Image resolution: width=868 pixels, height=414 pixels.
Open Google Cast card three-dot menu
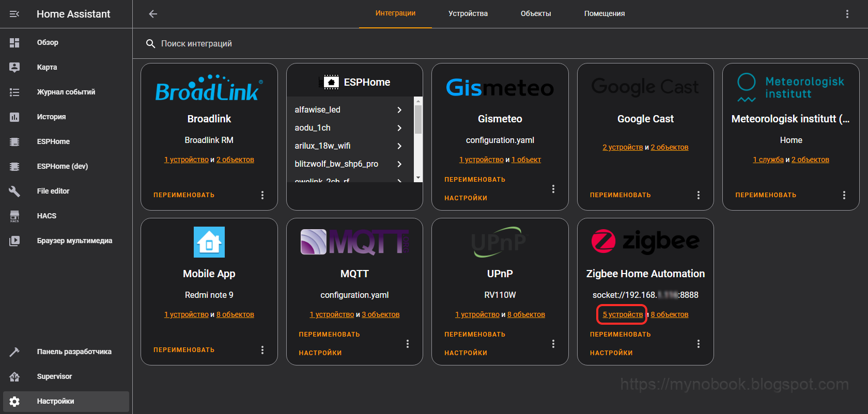(x=699, y=195)
